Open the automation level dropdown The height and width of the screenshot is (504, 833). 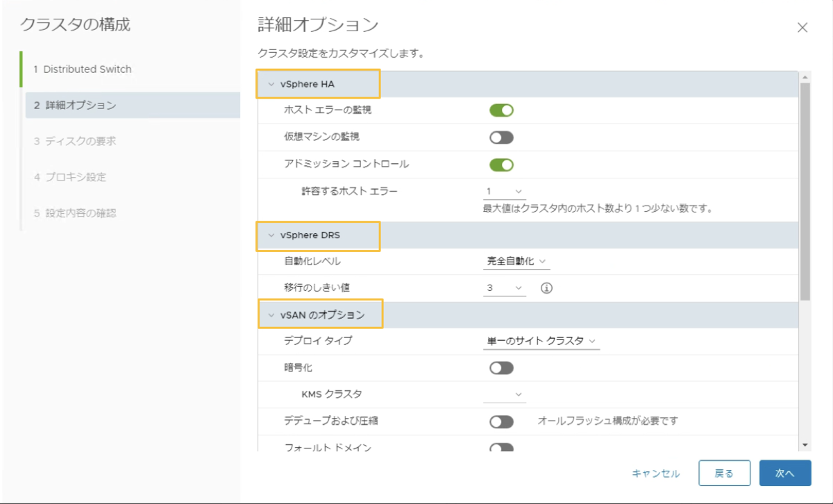pos(516,262)
